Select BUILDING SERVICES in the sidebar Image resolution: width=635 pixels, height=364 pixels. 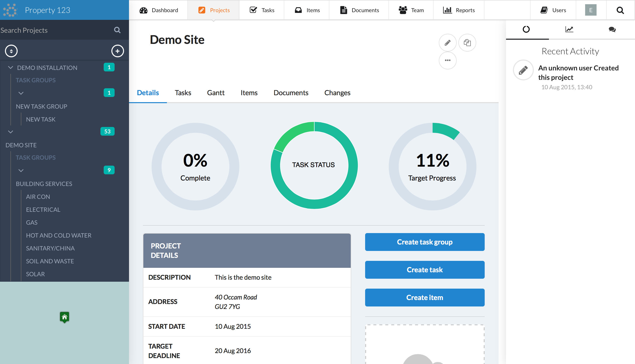click(44, 184)
